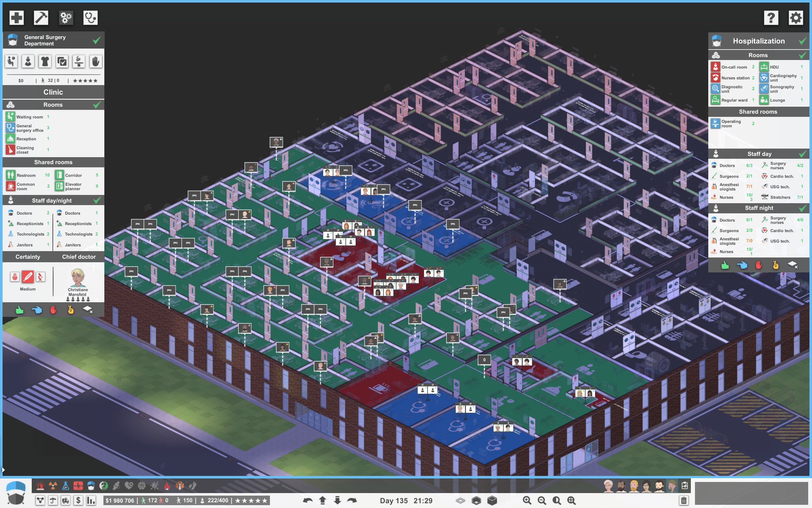The width and height of the screenshot is (812, 508).
Task: Select the white-haired doctor portrait in bottom bar
Action: click(x=608, y=485)
